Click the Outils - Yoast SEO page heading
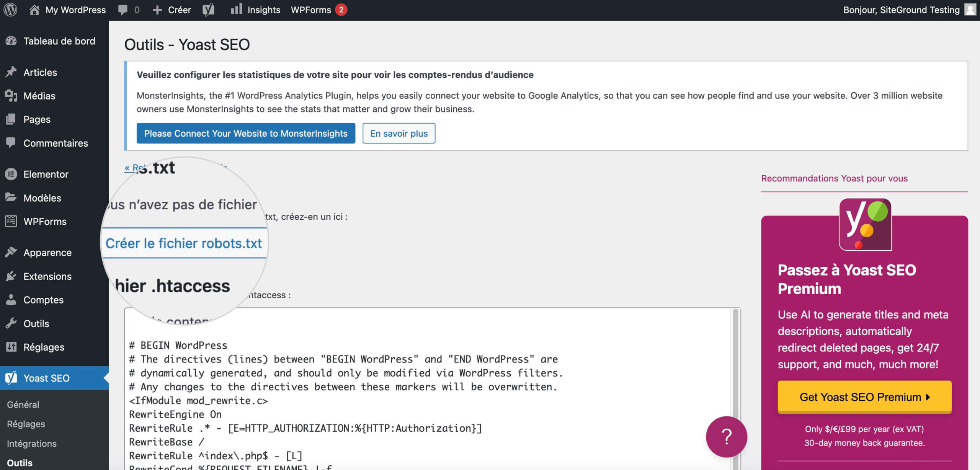Screen dimensions: 980x470 point(187,45)
